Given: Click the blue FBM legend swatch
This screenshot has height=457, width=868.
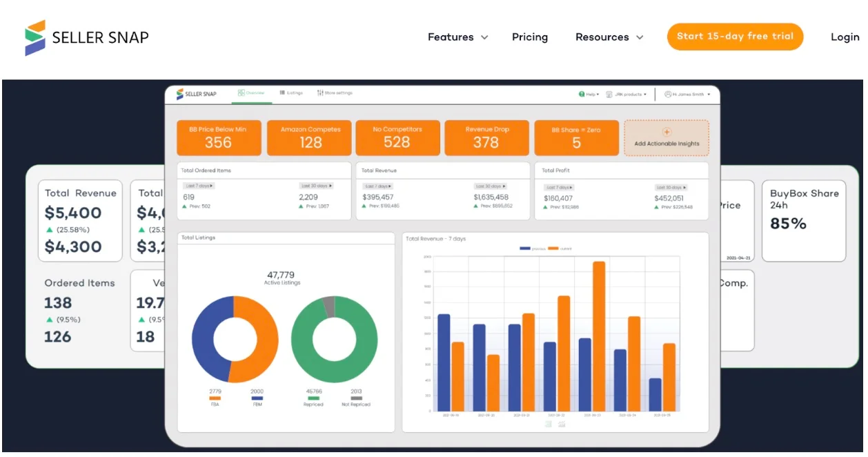Looking at the screenshot, I should click(x=257, y=398).
